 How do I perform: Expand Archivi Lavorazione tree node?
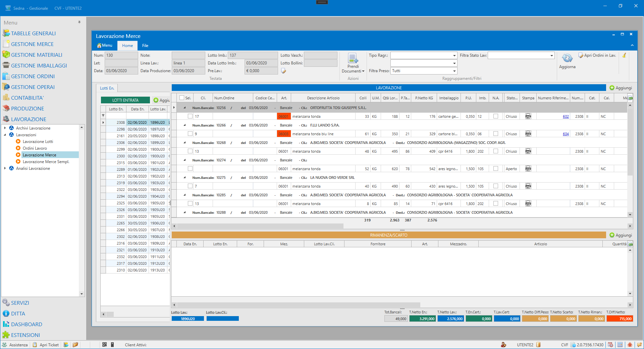point(5,128)
